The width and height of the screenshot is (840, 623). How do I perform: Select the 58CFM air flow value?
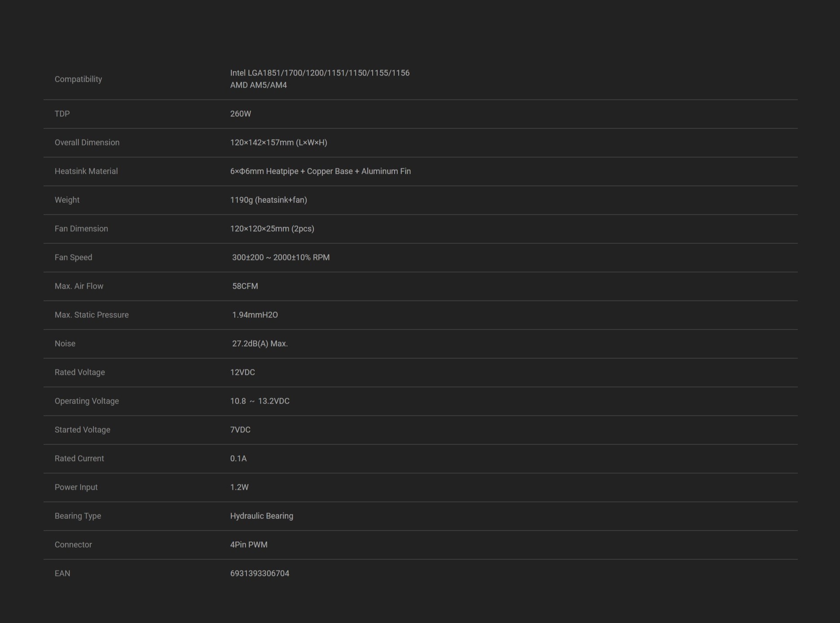245,286
